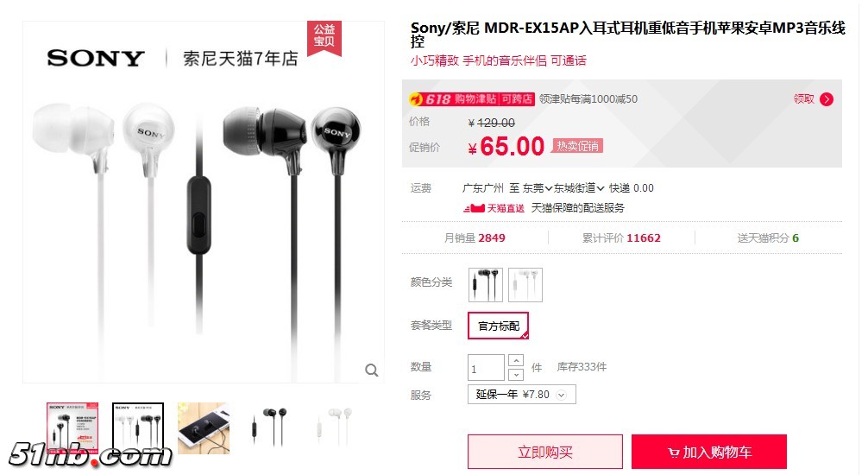This screenshot has height=475, width=868.
Task: Click the 热卖促销 tag
Action: (577, 146)
